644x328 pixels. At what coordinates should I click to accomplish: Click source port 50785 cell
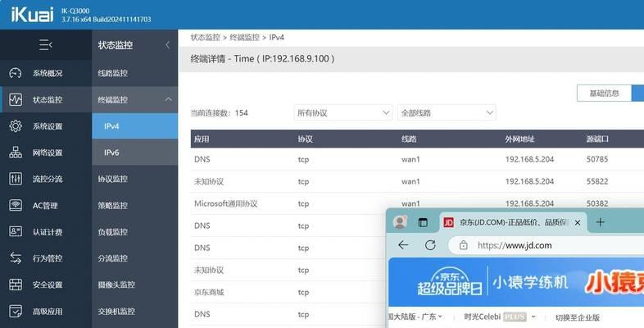tap(597, 159)
